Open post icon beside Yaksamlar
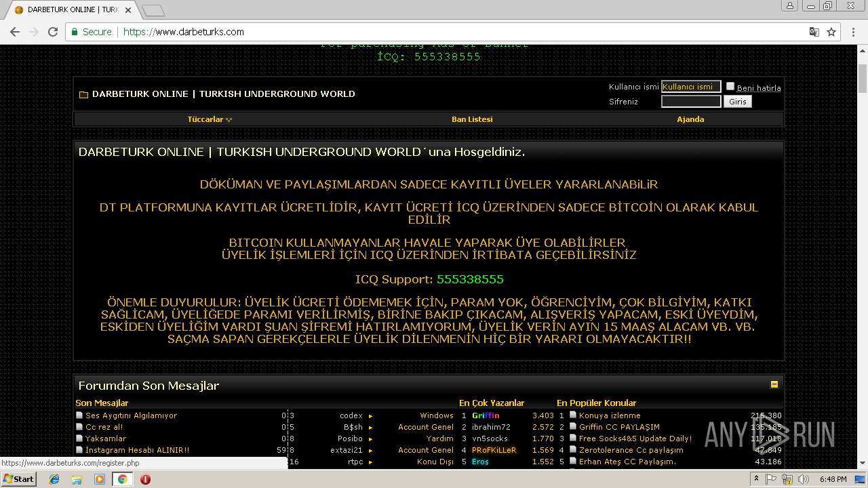 coord(79,439)
